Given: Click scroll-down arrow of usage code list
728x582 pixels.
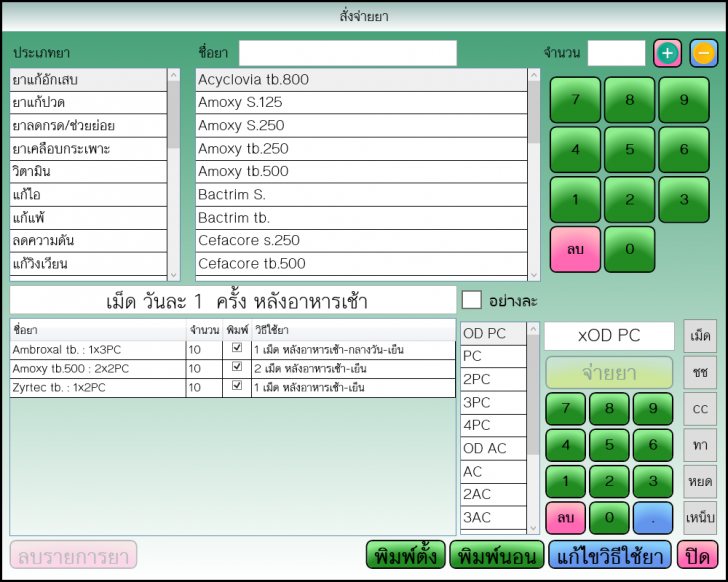Looking at the screenshot, I should coord(533,528).
